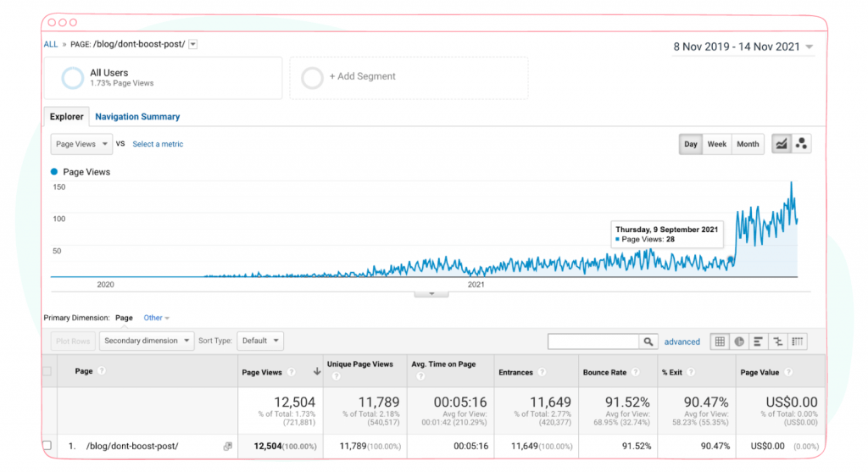
Task: Sort by Avg. Time on Page column header
Action: pos(443,364)
